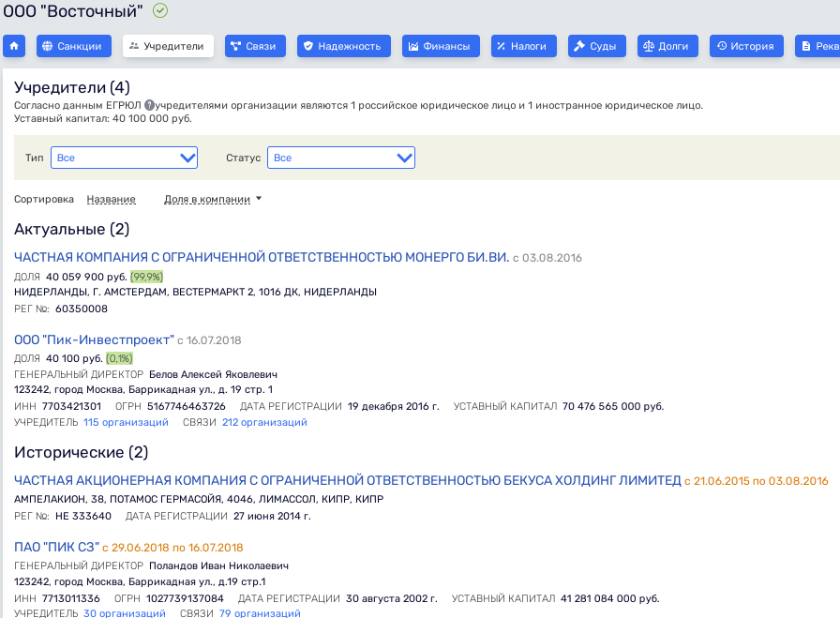Open the БЕКУСА ХОЛДИНГ ЛИМИТЕД link
Image resolution: width=840 pixels, height=618 pixels.
tap(347, 480)
